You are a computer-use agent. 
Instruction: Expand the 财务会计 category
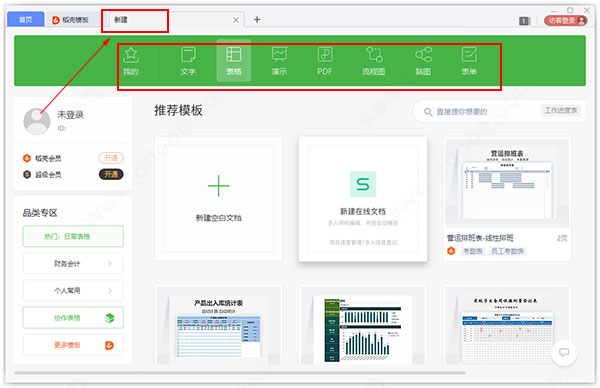[x=73, y=263]
